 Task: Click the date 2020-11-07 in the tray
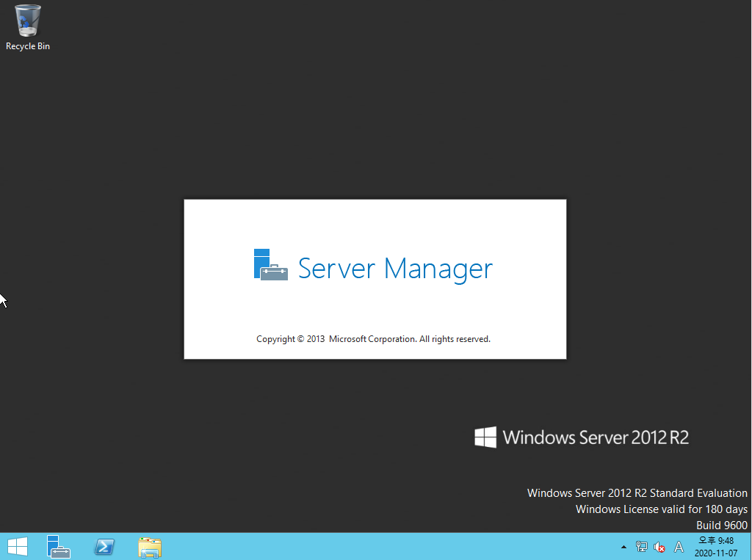pos(716,553)
